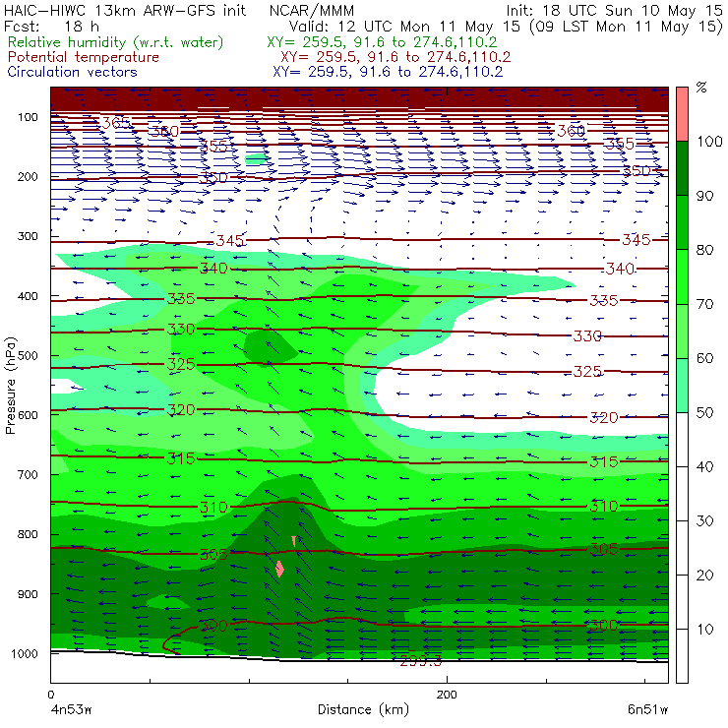
Task: Click the red 'Potential temperature' legend label
Action: [83, 57]
